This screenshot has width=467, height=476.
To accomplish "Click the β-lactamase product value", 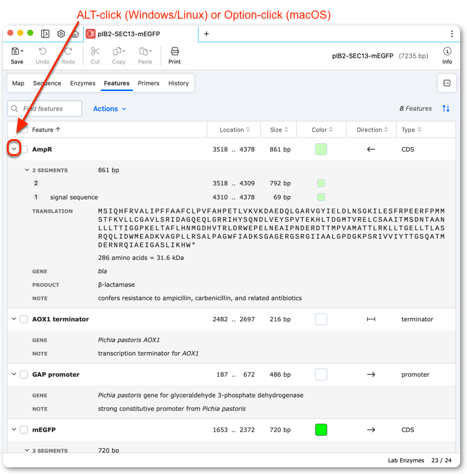I will point(116,284).
